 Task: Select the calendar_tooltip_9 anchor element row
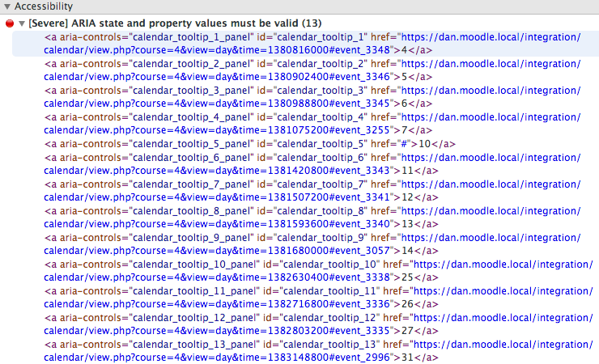pos(306,244)
